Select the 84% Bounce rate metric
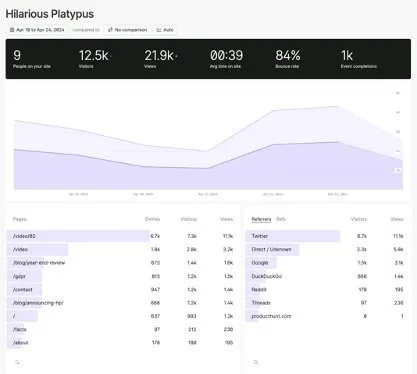 pos(288,59)
